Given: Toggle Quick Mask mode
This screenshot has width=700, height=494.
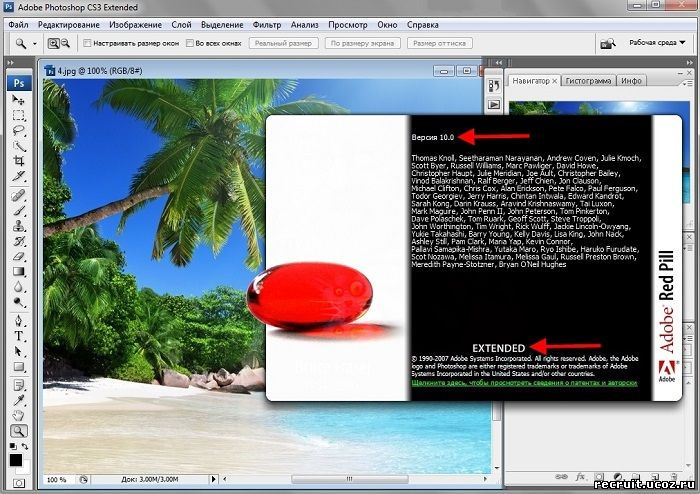Looking at the screenshot, I should (x=19, y=483).
